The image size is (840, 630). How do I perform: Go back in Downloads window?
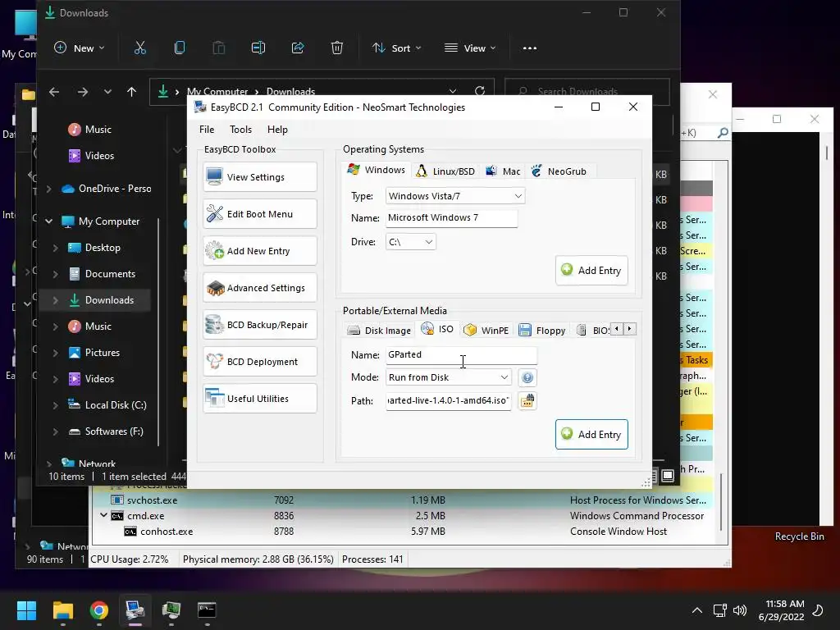(x=54, y=92)
